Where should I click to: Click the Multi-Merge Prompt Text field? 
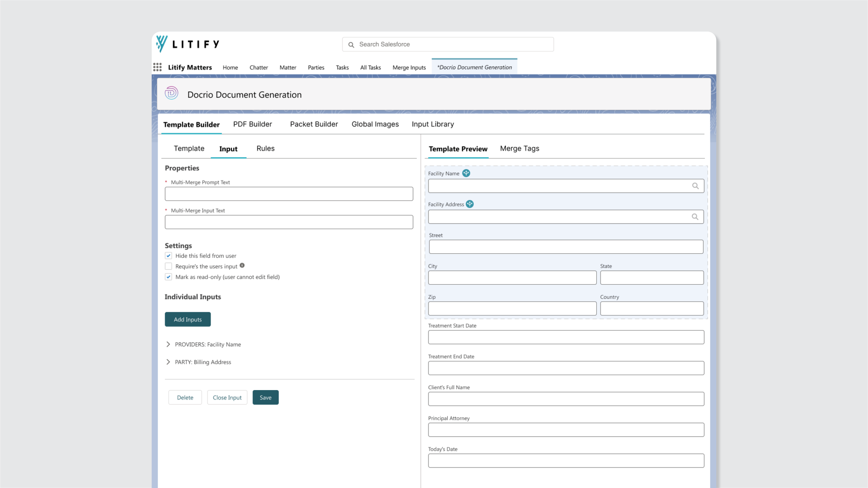289,194
